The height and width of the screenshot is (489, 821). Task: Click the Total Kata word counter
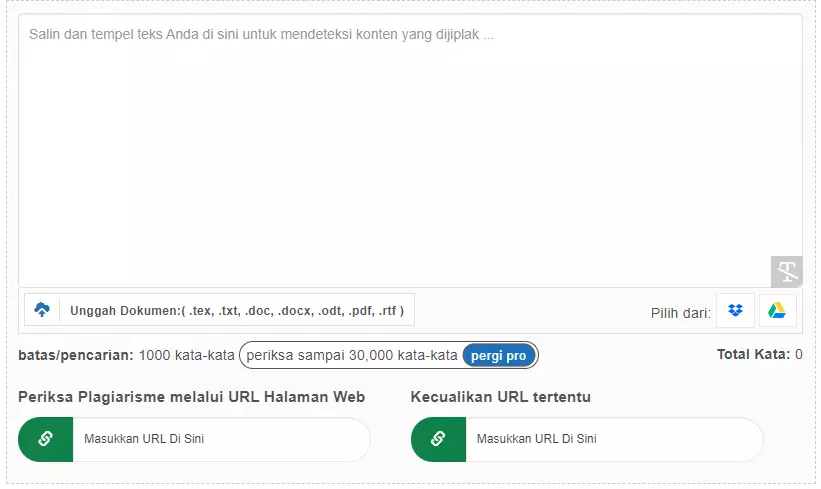click(759, 354)
